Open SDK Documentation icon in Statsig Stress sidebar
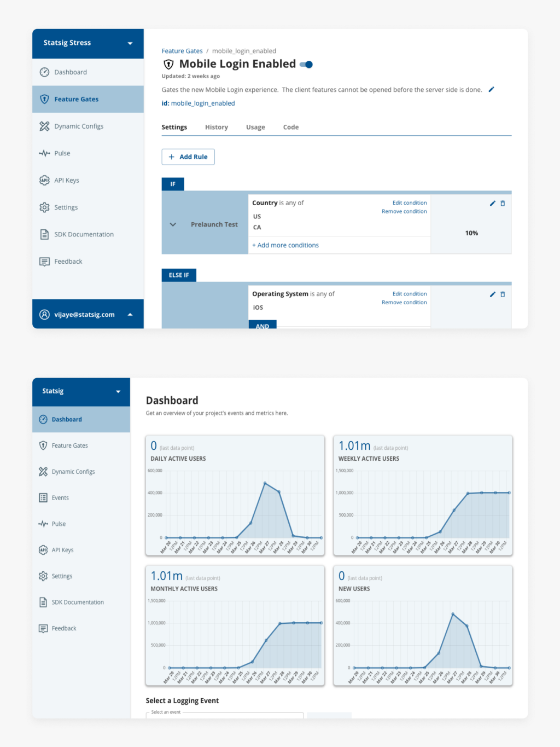 (44, 234)
